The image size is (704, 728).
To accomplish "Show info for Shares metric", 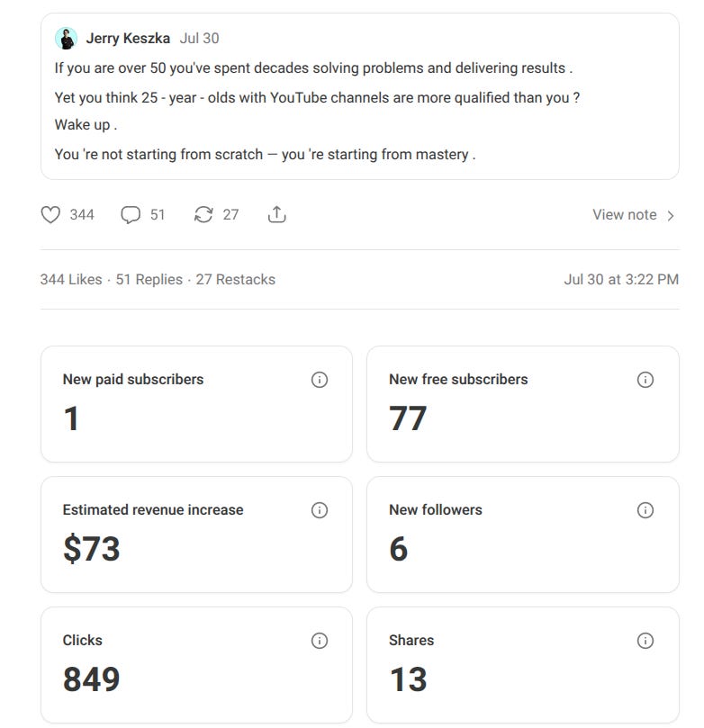I will pyautogui.click(x=645, y=641).
